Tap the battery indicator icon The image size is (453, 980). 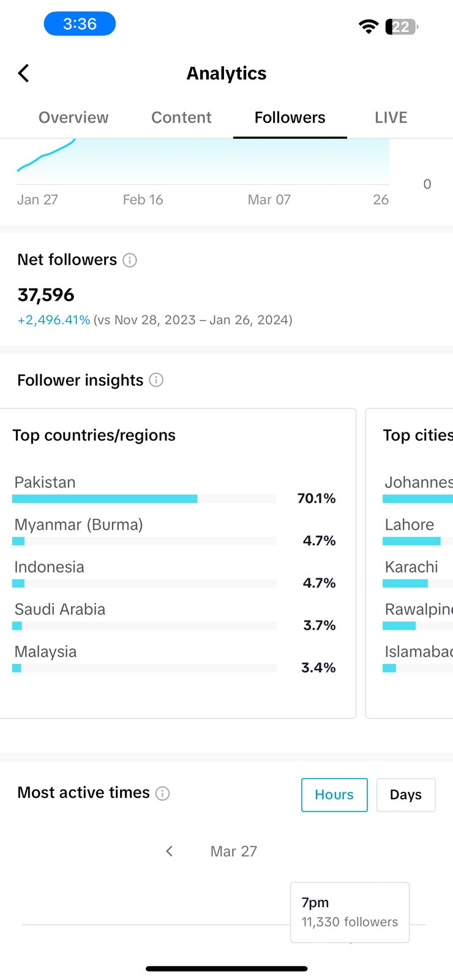(x=402, y=26)
